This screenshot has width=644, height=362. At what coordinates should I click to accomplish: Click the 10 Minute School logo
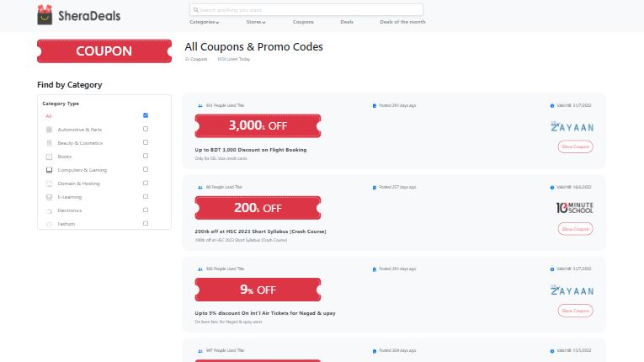[575, 207]
